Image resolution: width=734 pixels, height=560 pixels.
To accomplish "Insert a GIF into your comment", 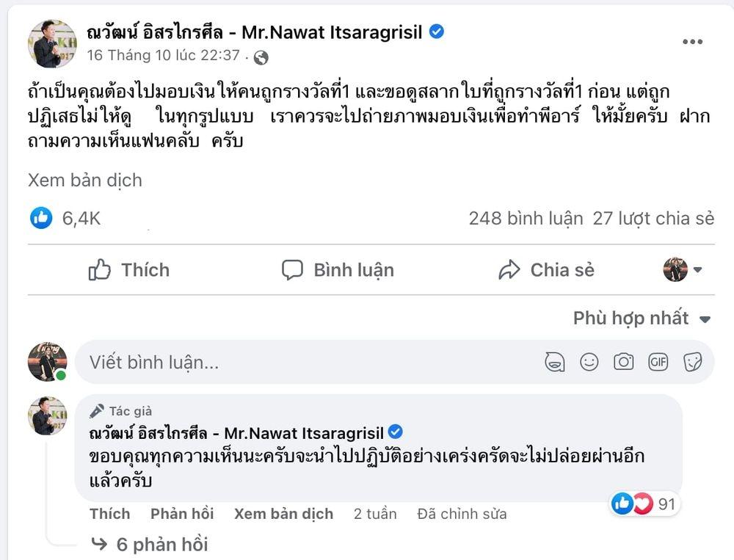I will [658, 362].
